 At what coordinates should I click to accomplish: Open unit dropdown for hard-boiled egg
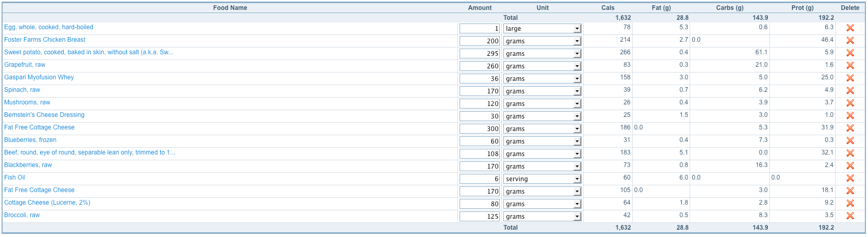click(x=542, y=29)
